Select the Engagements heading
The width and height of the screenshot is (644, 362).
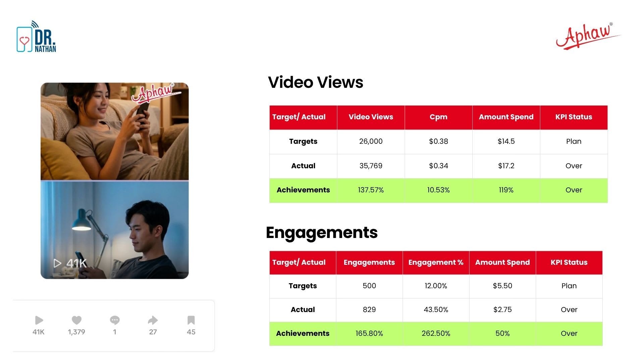[x=322, y=233]
